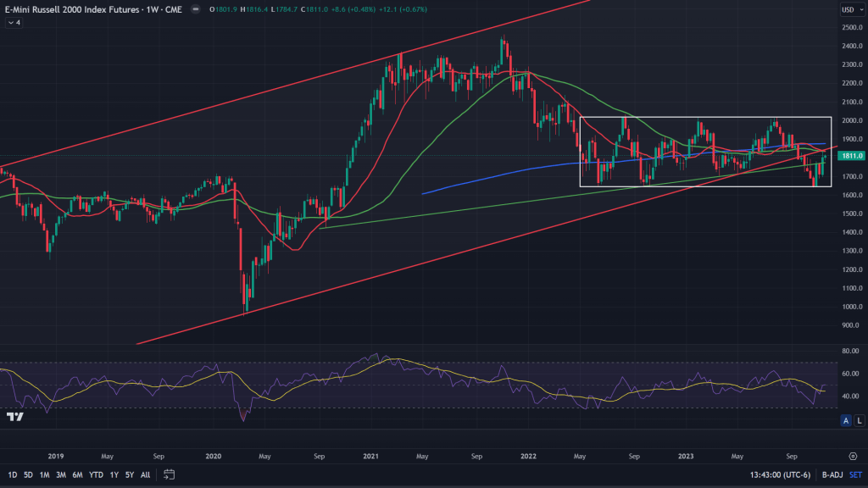Screen dimensions: 868x488
Task: Switch to the 5Y time range
Action: (x=130, y=474)
